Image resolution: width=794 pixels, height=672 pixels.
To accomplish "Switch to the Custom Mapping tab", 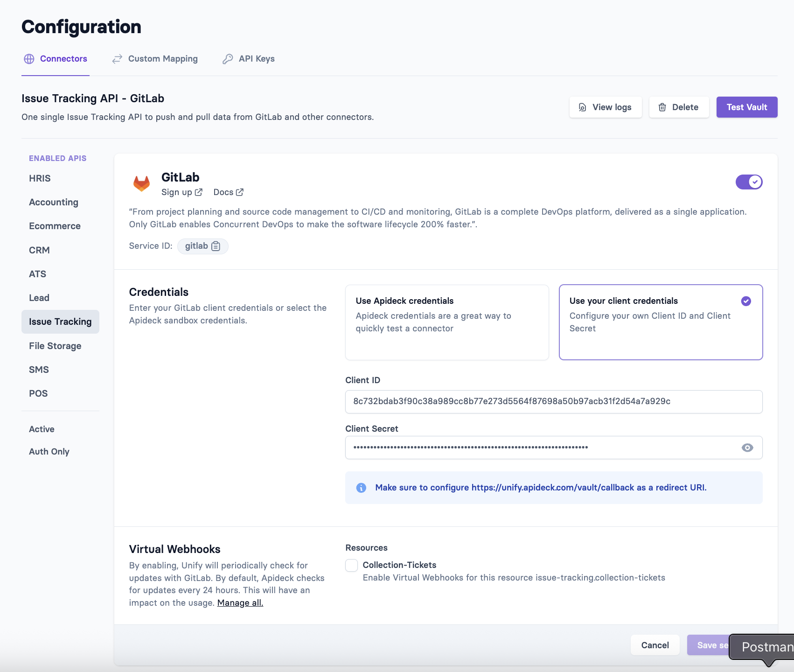I will coord(163,59).
